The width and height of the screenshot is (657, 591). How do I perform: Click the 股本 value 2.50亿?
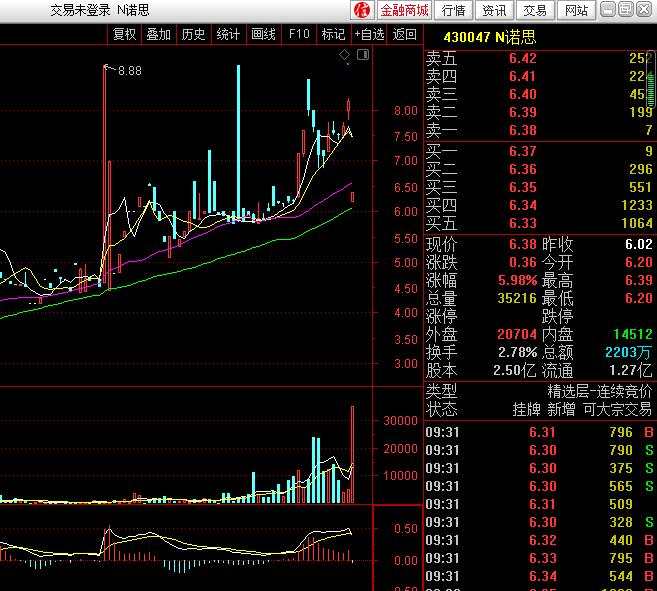(x=514, y=371)
